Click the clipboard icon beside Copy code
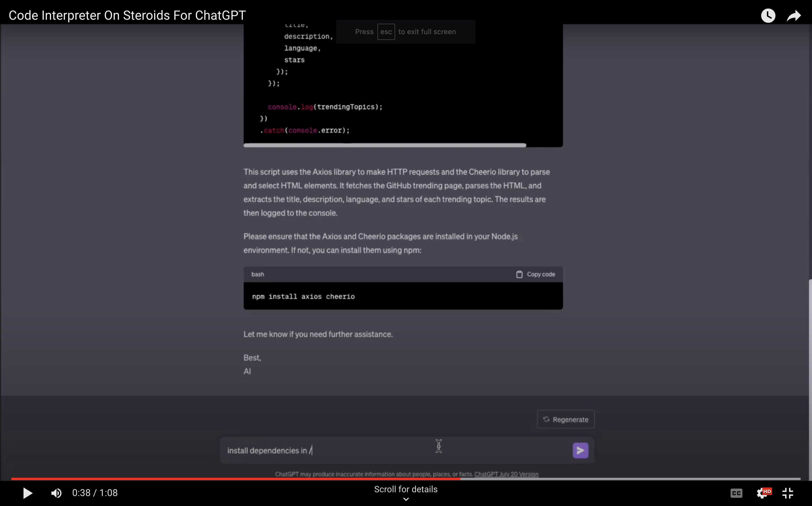 click(519, 274)
